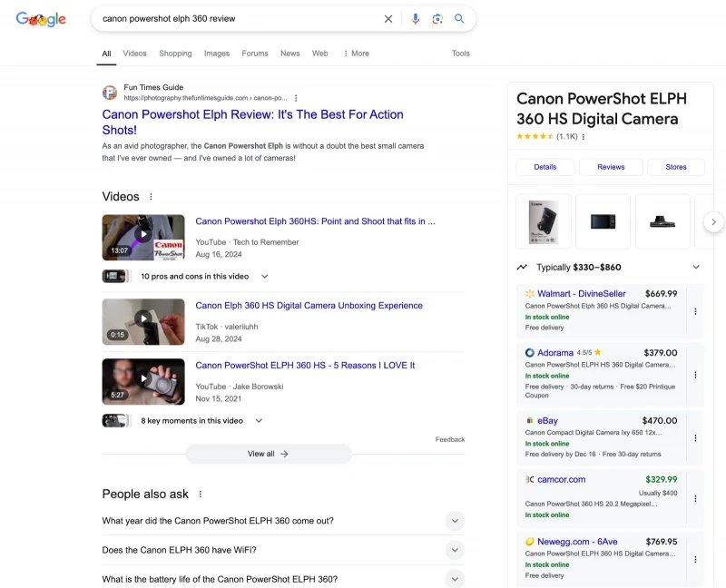View the camera top-view product image
Screen dimensions: 726x588
pos(662,221)
